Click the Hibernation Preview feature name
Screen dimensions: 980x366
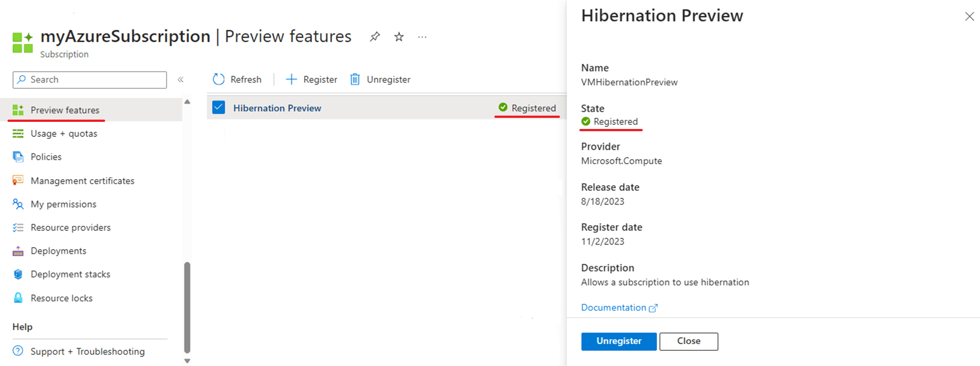(277, 108)
